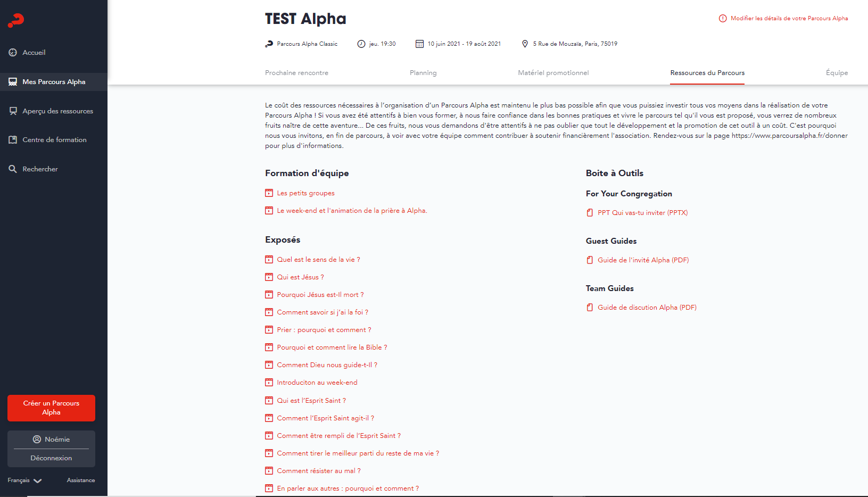Click the Noémie user profile icon

click(37, 440)
